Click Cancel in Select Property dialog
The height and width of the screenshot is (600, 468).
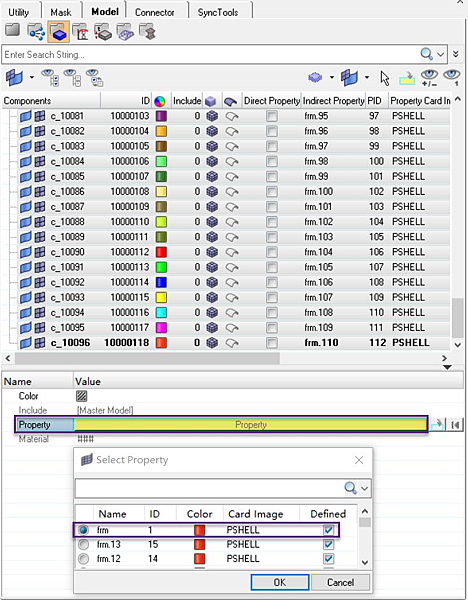point(340,582)
